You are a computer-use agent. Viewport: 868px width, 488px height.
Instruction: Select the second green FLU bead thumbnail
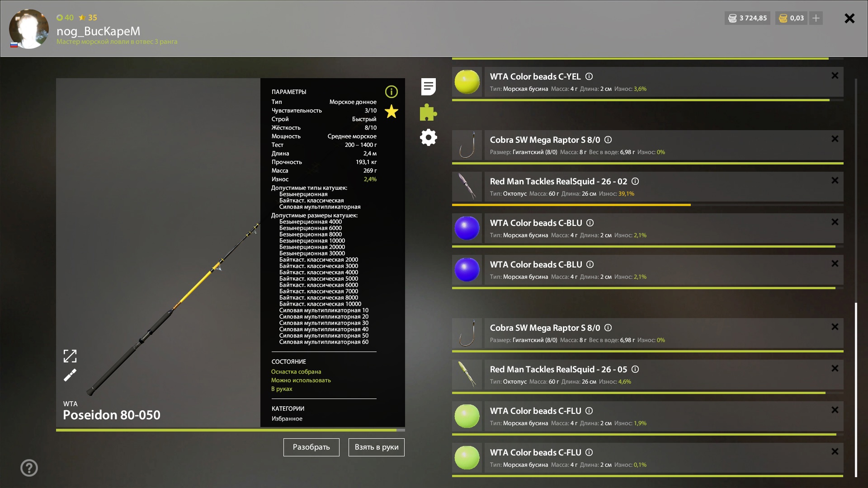pos(467,458)
